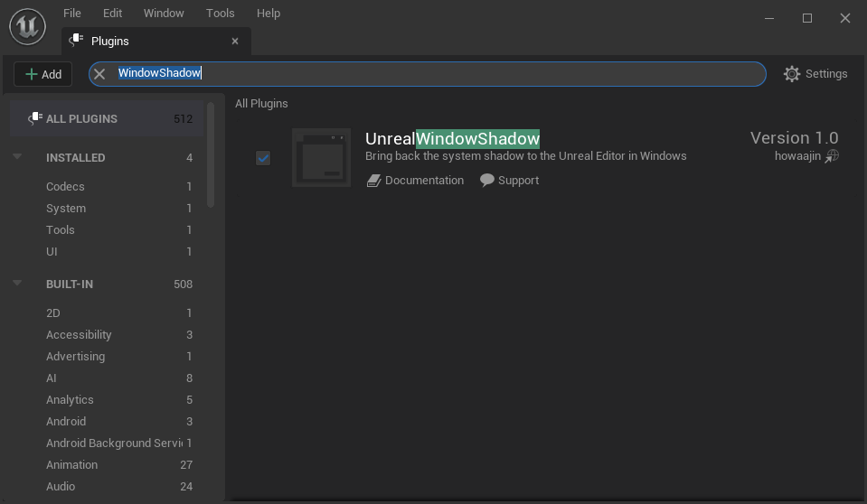This screenshot has height=504, width=867.
Task: Open the File menu
Action: pyautogui.click(x=72, y=13)
